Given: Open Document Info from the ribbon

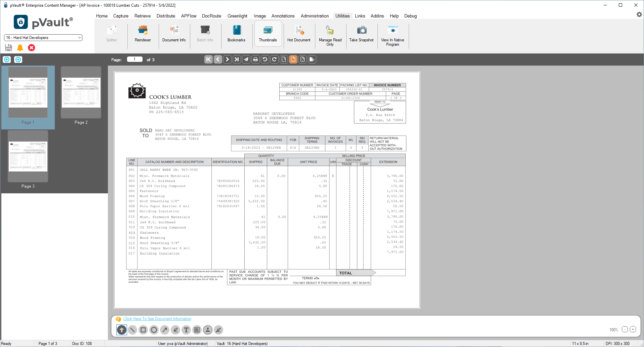Looking at the screenshot, I should pyautogui.click(x=174, y=34).
